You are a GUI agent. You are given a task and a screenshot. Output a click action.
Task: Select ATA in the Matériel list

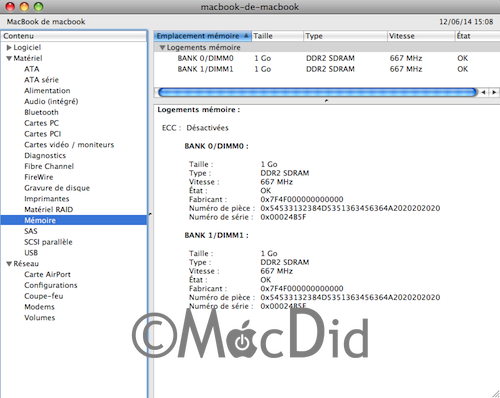click(32, 69)
